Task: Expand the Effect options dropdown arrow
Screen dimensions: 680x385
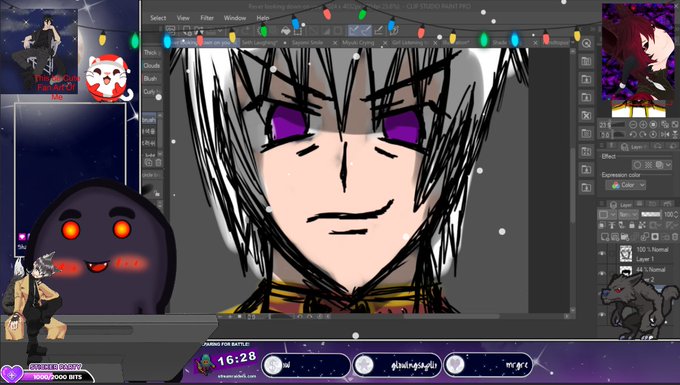Action: 669,165
